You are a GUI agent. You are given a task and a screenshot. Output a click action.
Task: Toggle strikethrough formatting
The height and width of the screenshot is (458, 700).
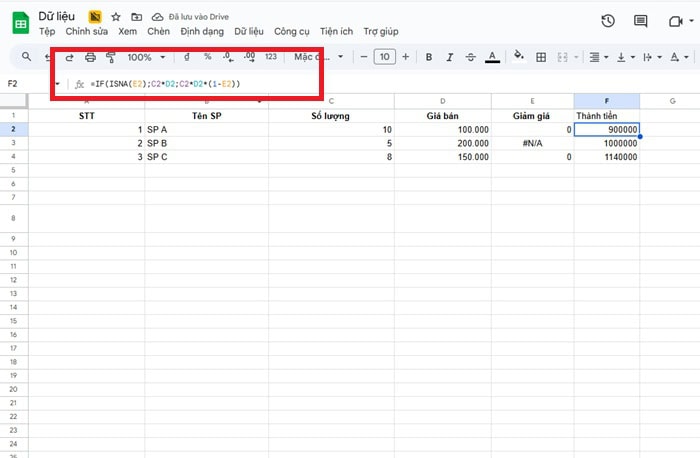pos(470,57)
